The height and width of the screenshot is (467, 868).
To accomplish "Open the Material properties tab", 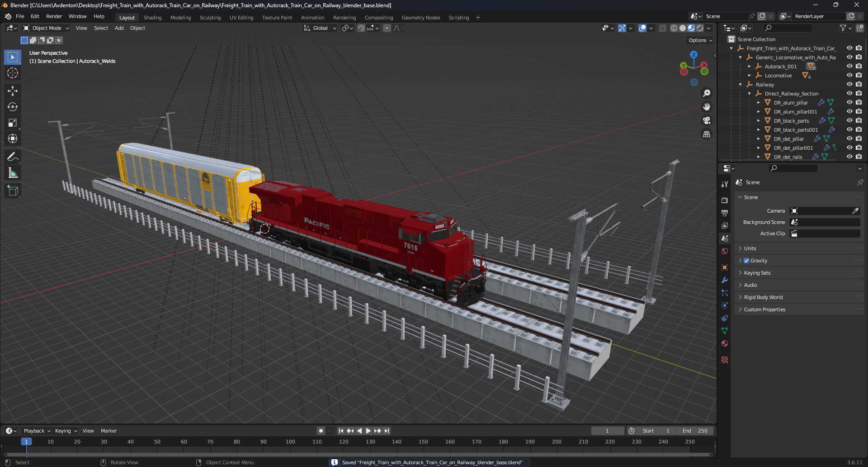I will click(725, 343).
